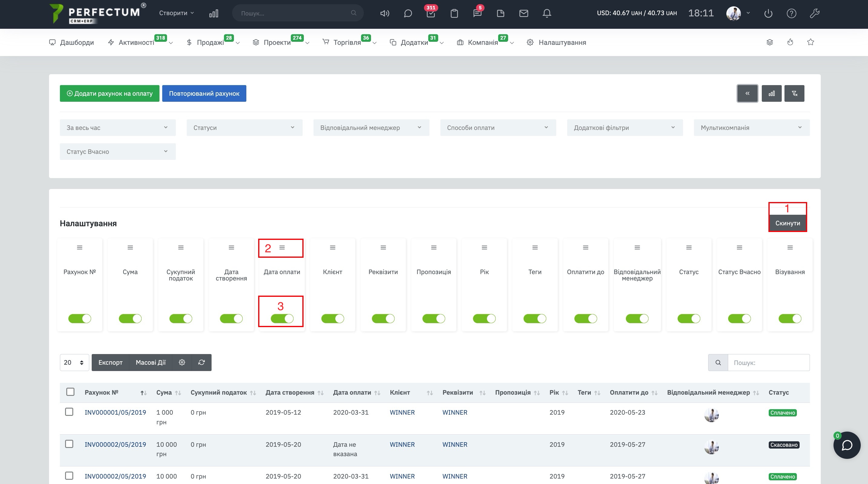Open the wrench setup icon
The height and width of the screenshot is (484, 868).
point(814,14)
